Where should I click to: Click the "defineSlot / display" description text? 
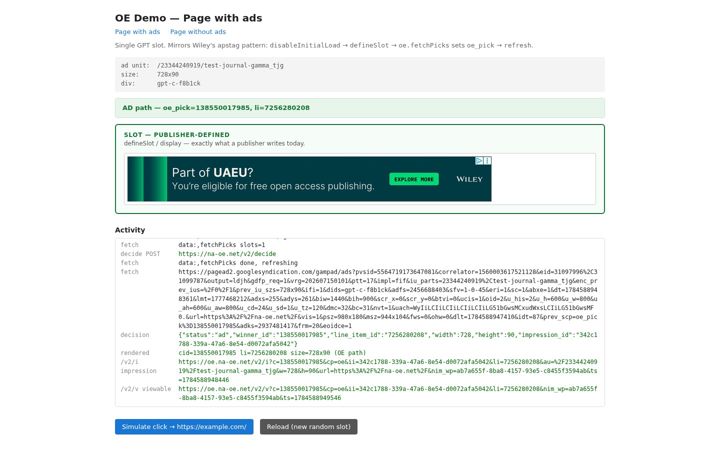coord(214,143)
